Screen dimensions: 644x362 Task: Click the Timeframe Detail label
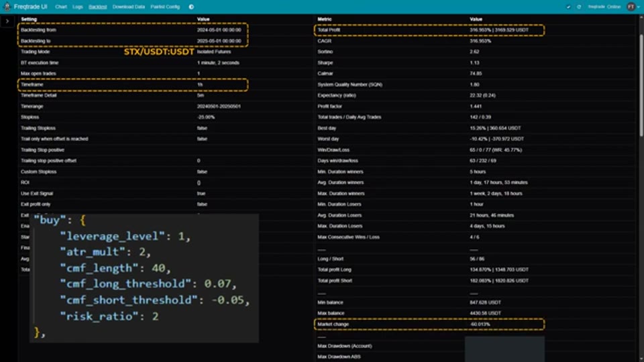tap(39, 95)
